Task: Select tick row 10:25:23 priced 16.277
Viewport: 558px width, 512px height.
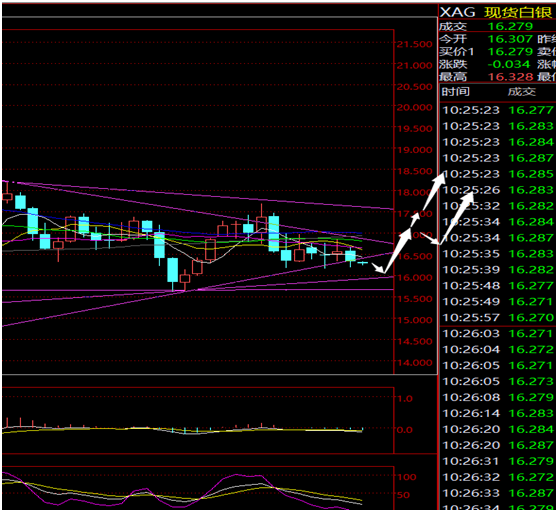Action: pos(498,110)
